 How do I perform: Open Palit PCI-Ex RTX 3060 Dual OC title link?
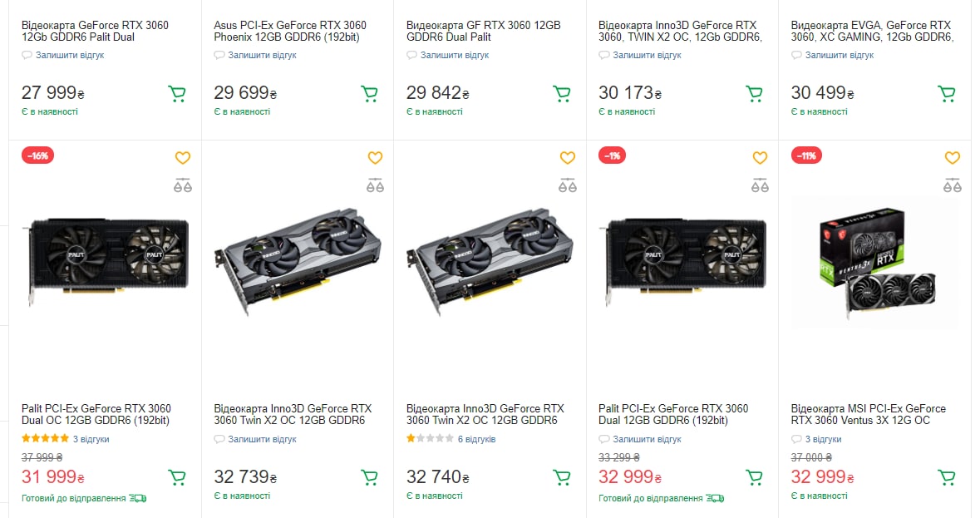click(96, 414)
